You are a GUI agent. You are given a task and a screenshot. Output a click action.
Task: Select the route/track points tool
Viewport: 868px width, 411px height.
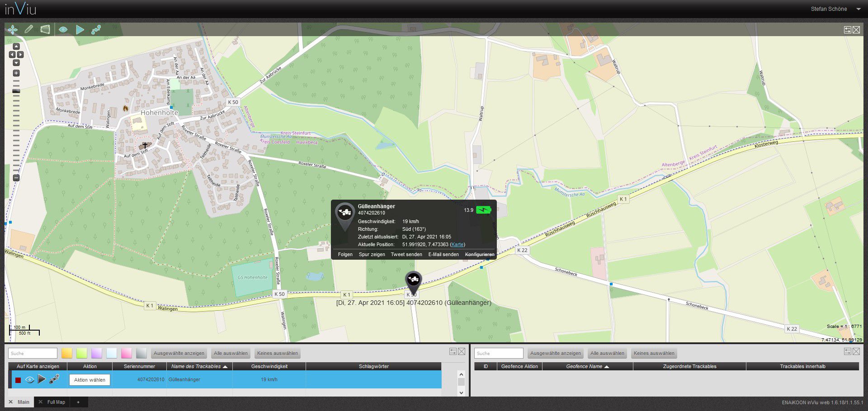(x=96, y=29)
